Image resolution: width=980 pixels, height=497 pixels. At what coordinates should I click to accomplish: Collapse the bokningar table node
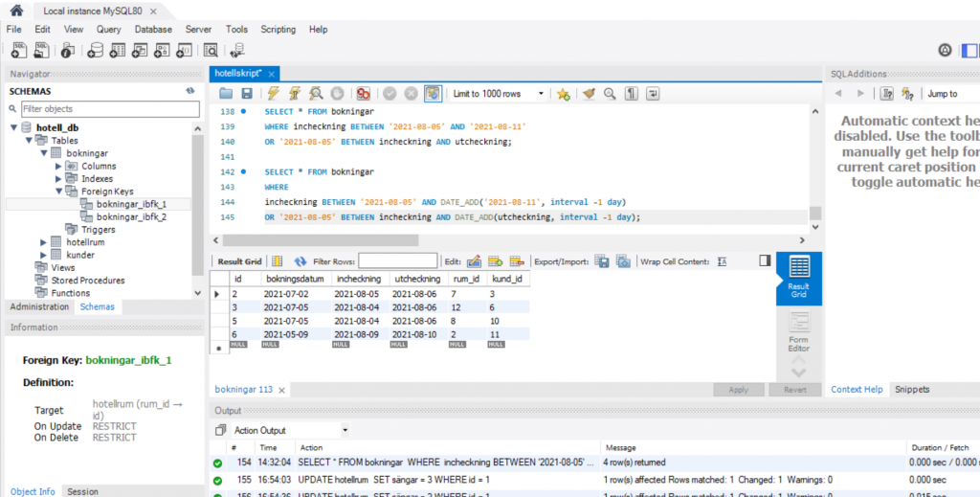point(44,153)
